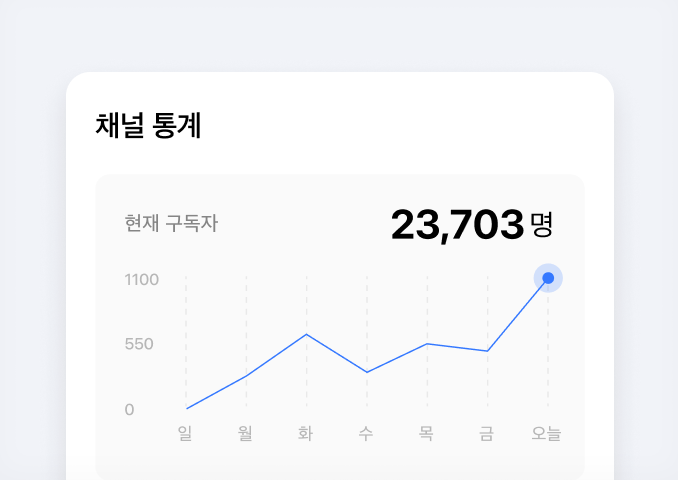Select the 현재 구독자 label

tap(171, 223)
